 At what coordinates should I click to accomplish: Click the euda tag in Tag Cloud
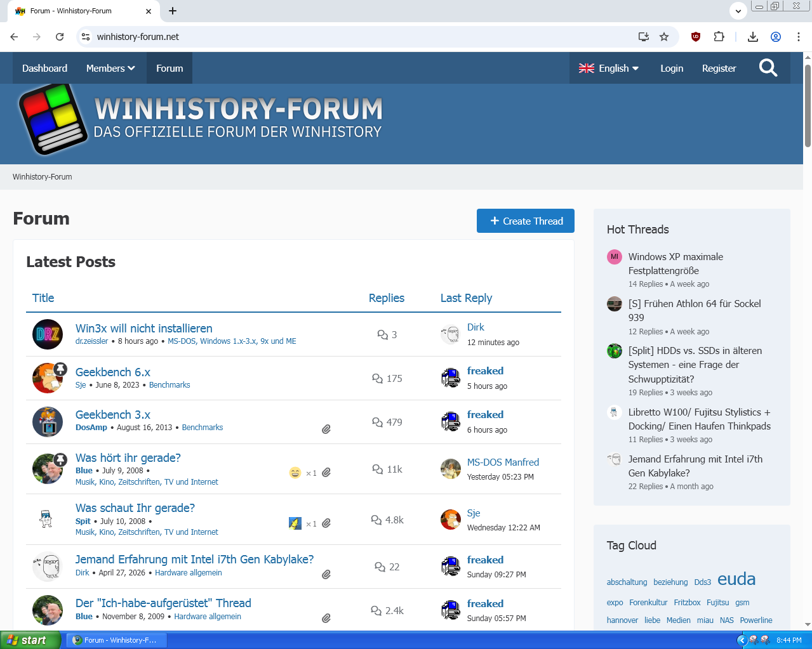click(x=736, y=579)
